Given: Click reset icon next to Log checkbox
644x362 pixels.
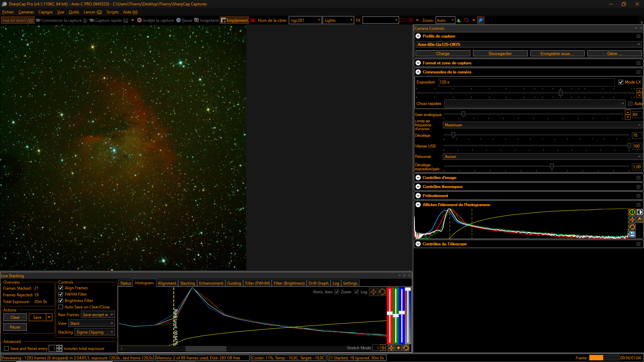Looking at the screenshot, I should pos(382,292).
